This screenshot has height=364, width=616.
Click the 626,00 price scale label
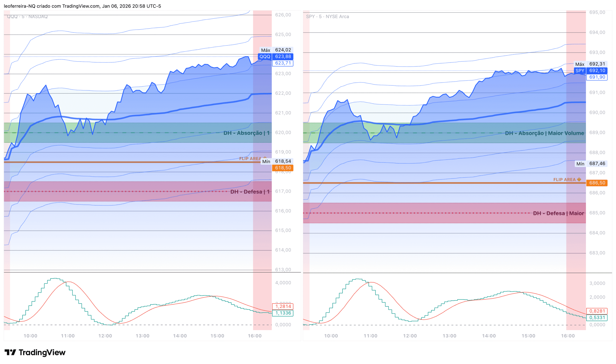pos(283,15)
